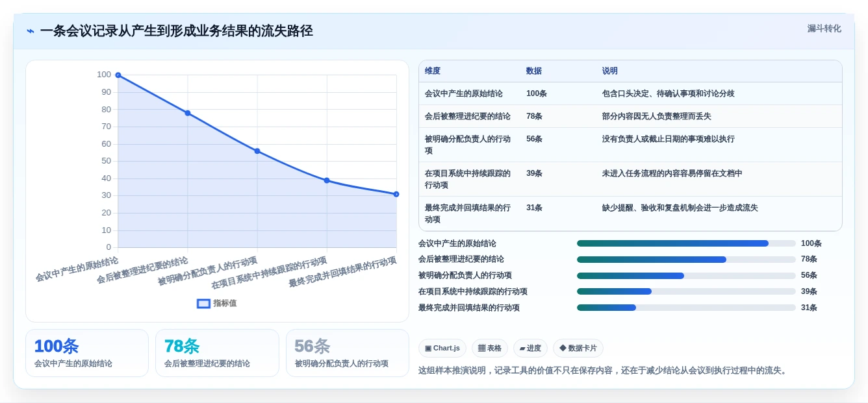Screen dimensions: 868x403
Task: Click the chart data point at value 31
Action: coord(396,194)
